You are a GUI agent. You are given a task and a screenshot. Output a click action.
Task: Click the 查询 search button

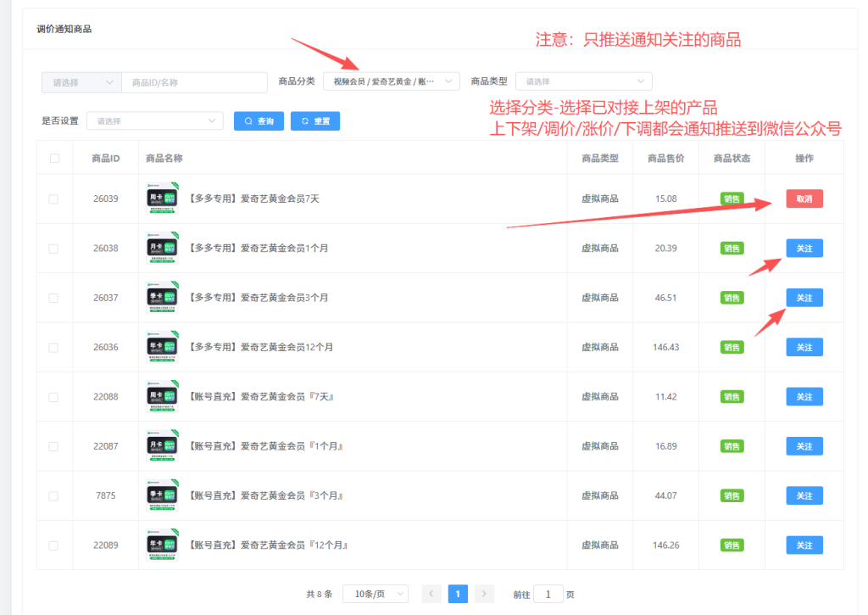(x=259, y=120)
